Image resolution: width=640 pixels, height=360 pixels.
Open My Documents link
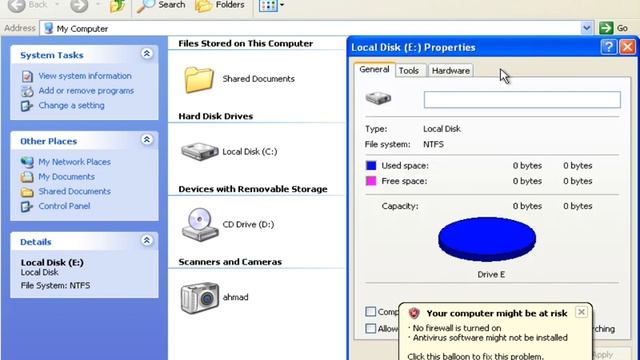click(x=67, y=177)
